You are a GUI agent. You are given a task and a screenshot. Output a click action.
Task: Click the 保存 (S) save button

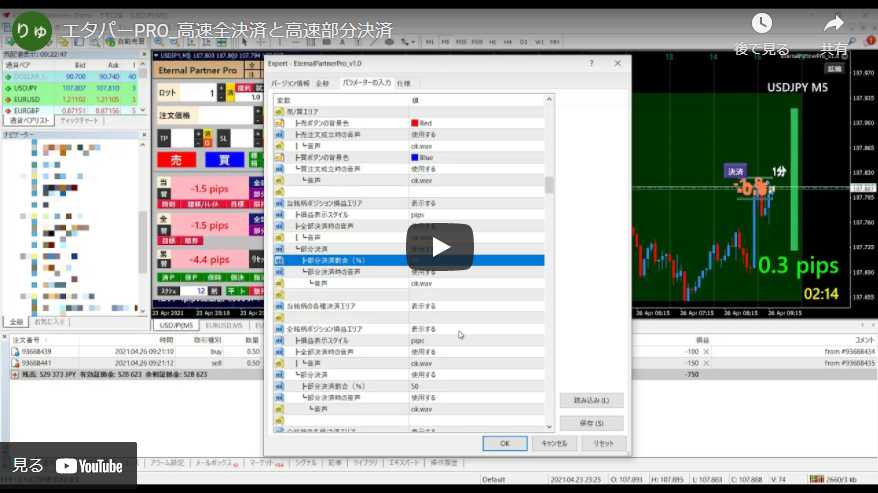(x=591, y=423)
